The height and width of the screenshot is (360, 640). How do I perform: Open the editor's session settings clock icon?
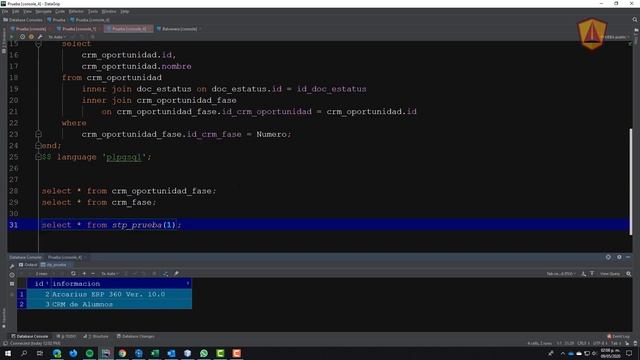point(22,37)
